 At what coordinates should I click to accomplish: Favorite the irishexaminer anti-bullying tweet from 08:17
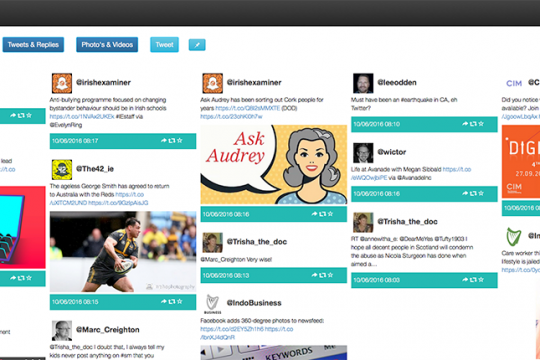click(179, 141)
